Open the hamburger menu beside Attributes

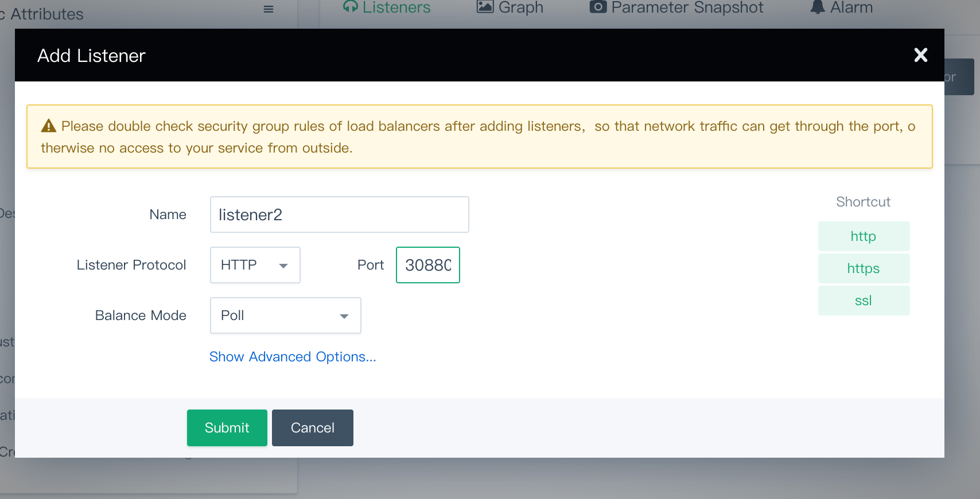tap(269, 9)
